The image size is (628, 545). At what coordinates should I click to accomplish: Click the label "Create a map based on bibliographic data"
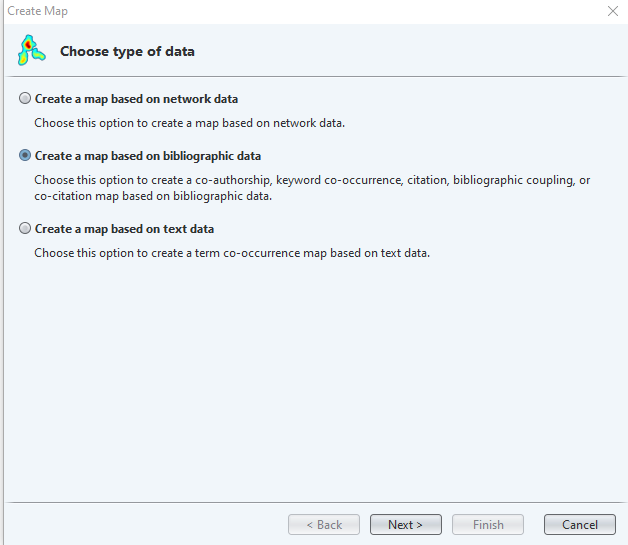(148, 156)
